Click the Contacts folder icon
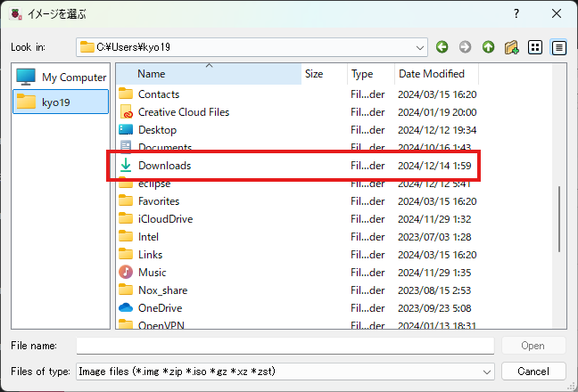 tap(126, 94)
